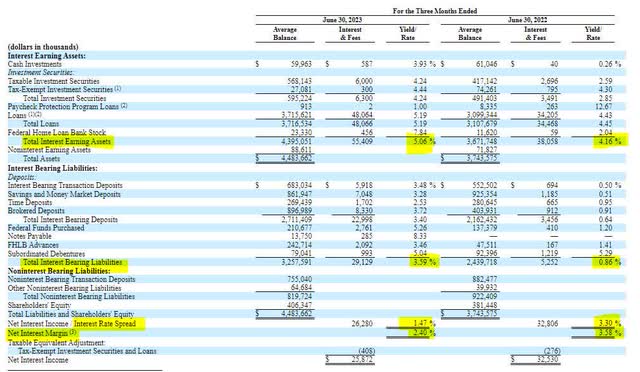Click the "Interest Bearing Transaction Deposits" label
This screenshot has height=372, width=640.
65,185
